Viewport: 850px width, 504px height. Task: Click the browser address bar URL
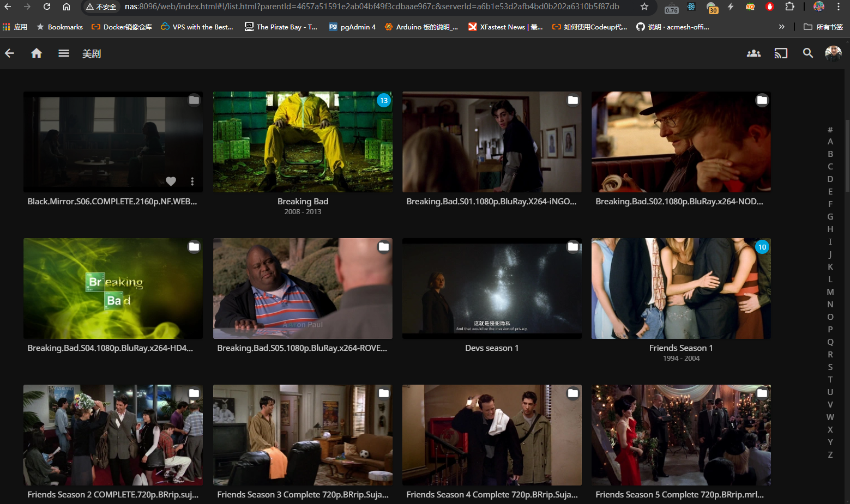pyautogui.click(x=372, y=7)
